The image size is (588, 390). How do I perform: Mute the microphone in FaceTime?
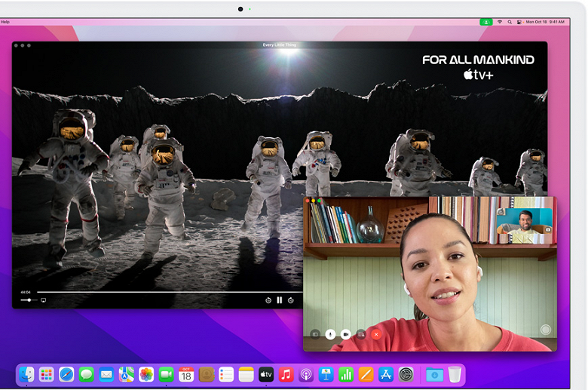tap(330, 333)
